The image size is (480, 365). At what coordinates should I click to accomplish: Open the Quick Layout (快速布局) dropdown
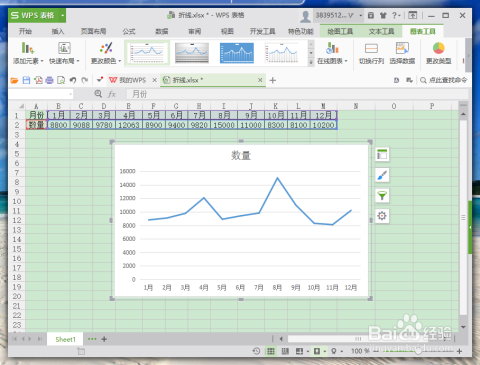click(64, 53)
